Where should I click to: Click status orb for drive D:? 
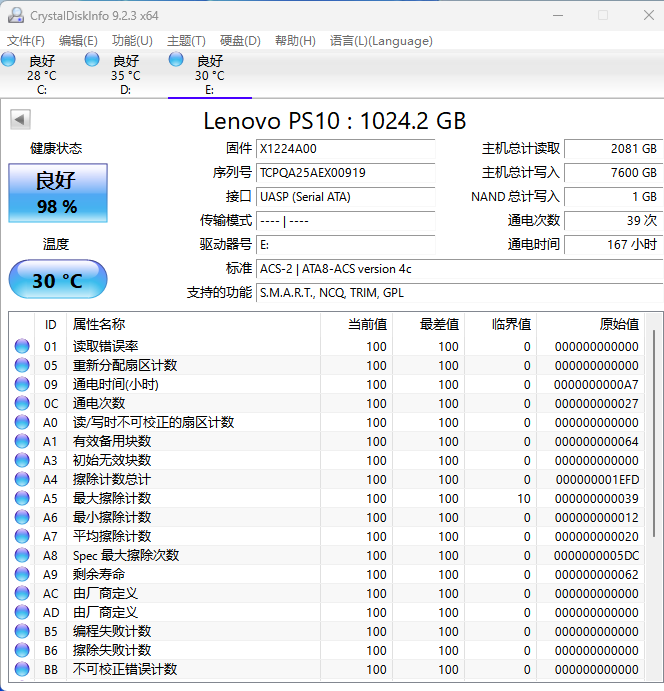pyautogui.click(x=93, y=60)
